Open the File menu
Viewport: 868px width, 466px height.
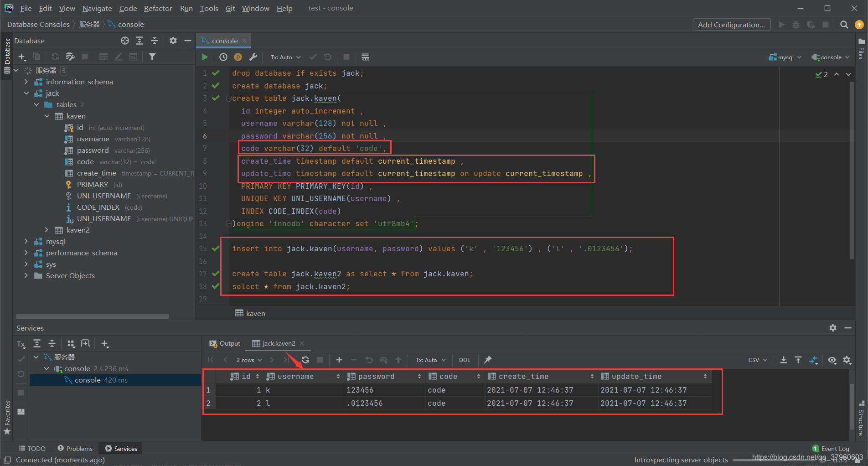click(x=26, y=8)
